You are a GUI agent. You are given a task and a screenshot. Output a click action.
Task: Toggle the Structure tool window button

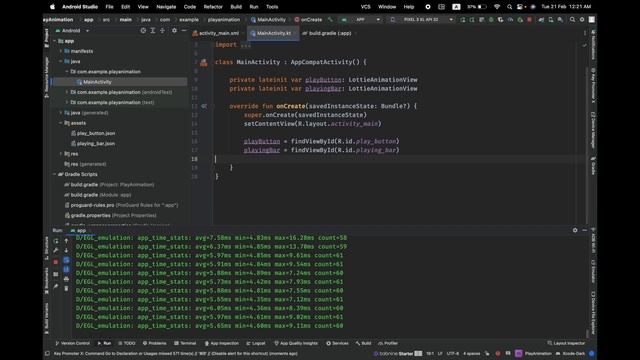coord(46,248)
